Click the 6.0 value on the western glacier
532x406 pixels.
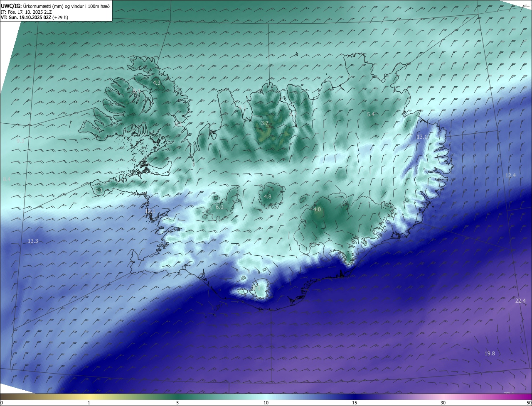[x=219, y=207]
